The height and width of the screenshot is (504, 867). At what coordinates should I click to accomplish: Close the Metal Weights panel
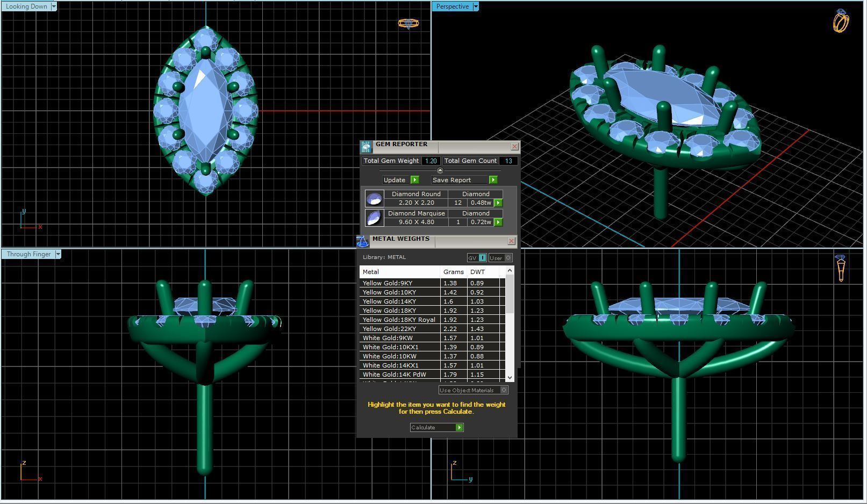(x=511, y=241)
